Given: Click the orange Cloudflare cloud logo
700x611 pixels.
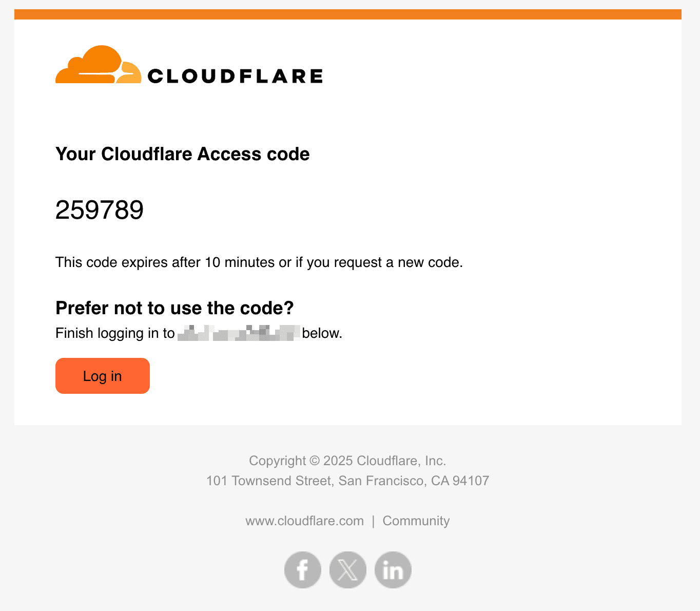Looking at the screenshot, I should 98,65.
